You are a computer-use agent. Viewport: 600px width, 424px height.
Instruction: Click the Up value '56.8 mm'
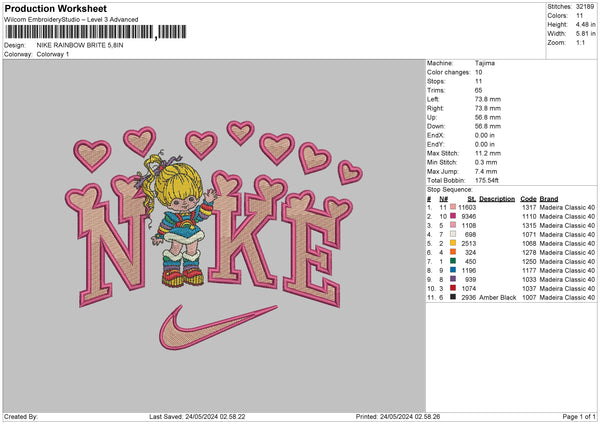tap(488, 117)
